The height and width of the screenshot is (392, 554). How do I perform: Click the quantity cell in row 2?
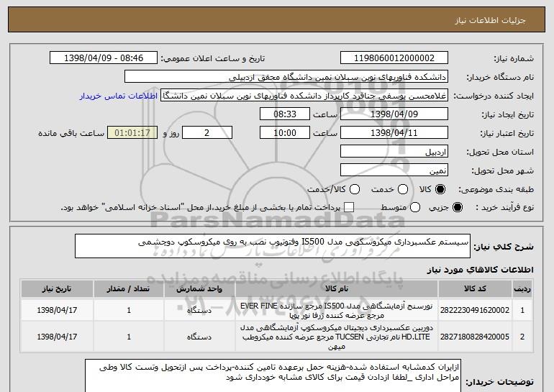(x=129, y=337)
